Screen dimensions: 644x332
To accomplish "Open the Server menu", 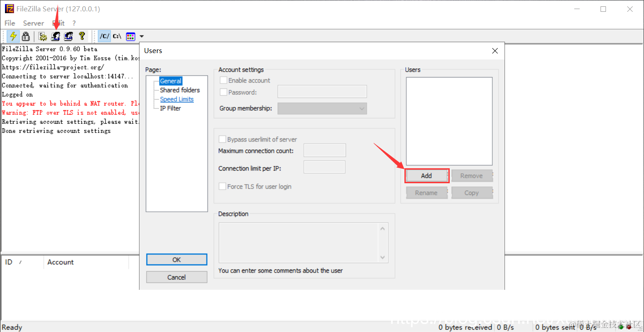I will 34,23.
